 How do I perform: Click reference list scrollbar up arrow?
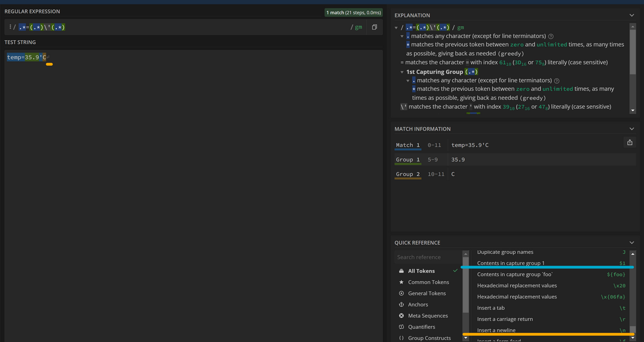point(632,253)
